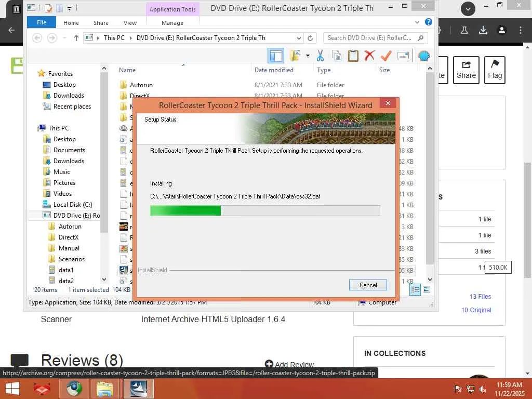Image resolution: width=532 pixels, height=399 pixels.
Task: Select This PC in navigation tree
Action: (58, 128)
